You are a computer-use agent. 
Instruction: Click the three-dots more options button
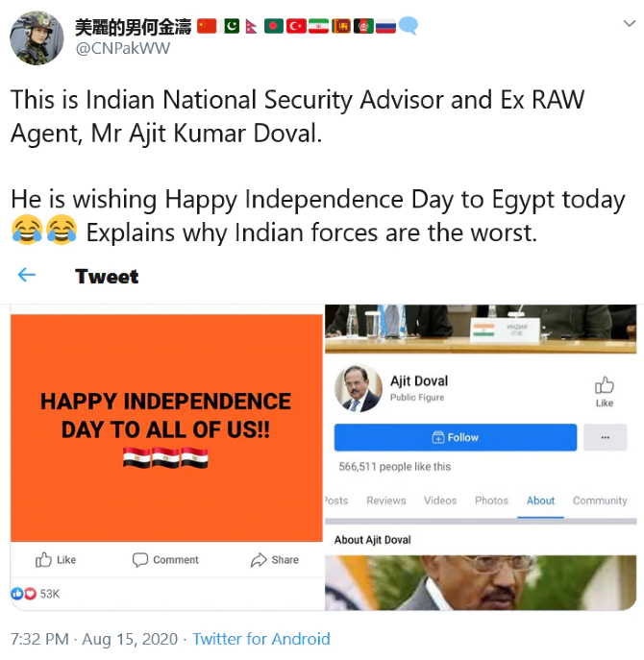(x=606, y=437)
